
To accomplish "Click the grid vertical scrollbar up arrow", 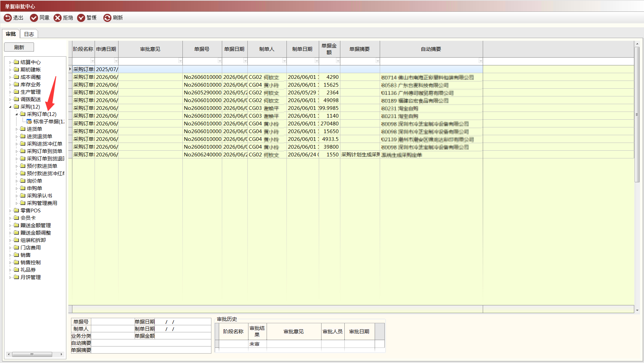I will pyautogui.click(x=637, y=44).
